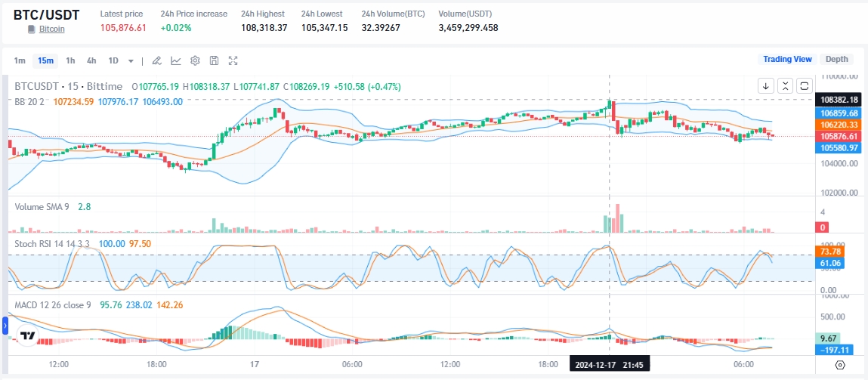Click the Bitcoin coin icon
This screenshot has height=380, width=868.
(32, 28)
